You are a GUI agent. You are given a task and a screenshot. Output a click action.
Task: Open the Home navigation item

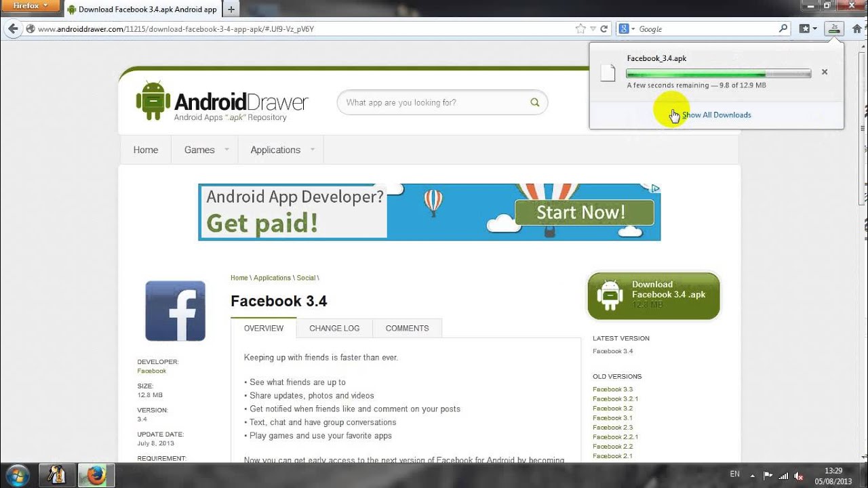[146, 150]
